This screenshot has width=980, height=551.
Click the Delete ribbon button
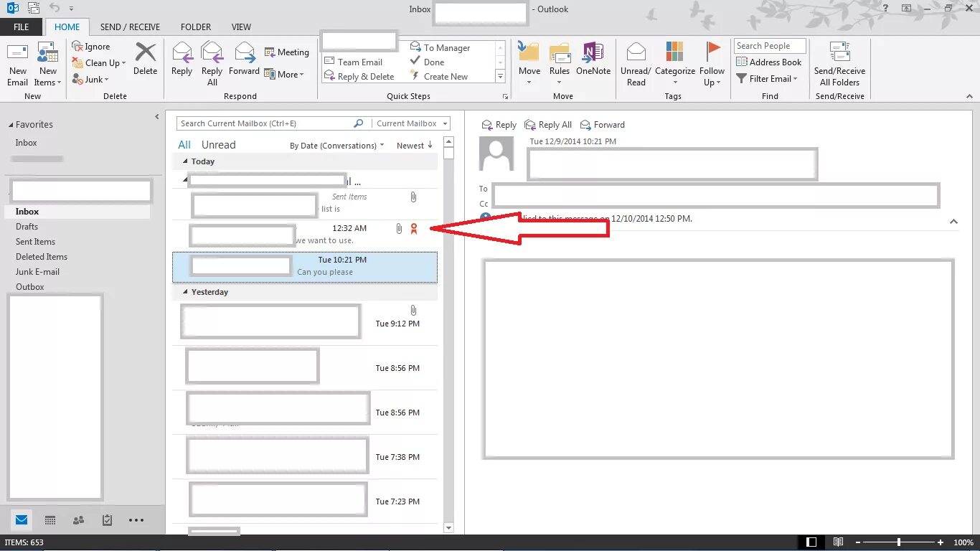tap(145, 59)
